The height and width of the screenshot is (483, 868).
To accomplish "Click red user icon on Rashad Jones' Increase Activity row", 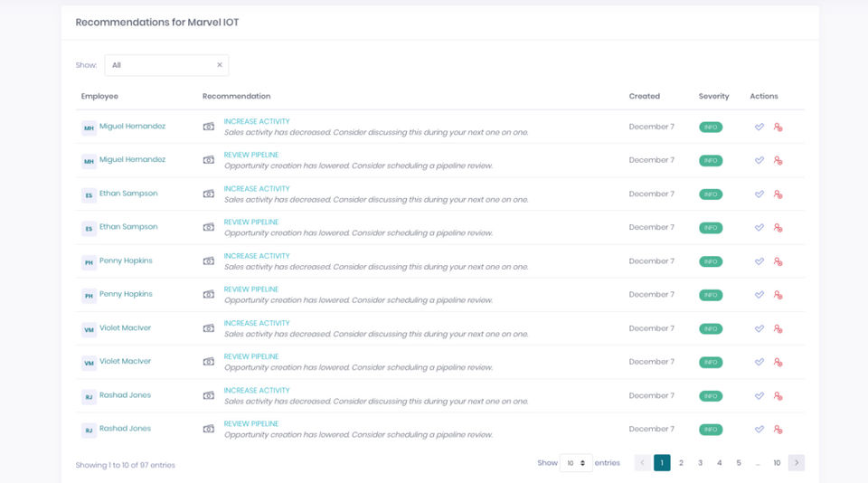I will [x=778, y=396].
